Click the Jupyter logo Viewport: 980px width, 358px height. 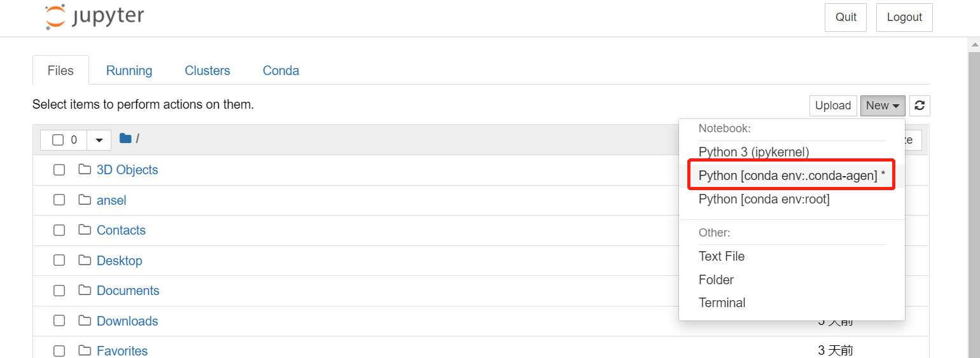94,17
